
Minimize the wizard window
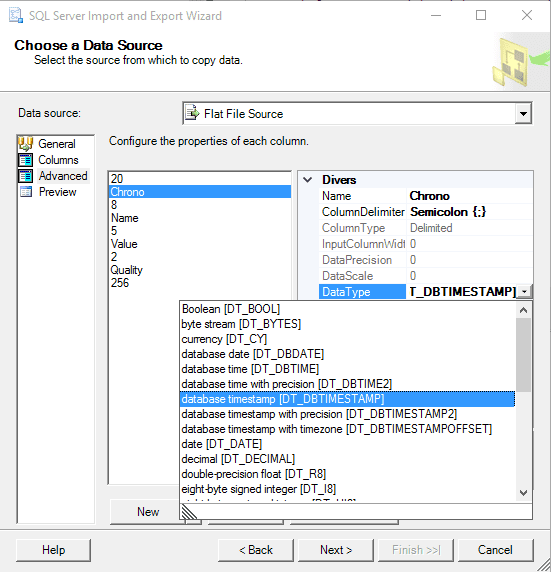(x=436, y=15)
